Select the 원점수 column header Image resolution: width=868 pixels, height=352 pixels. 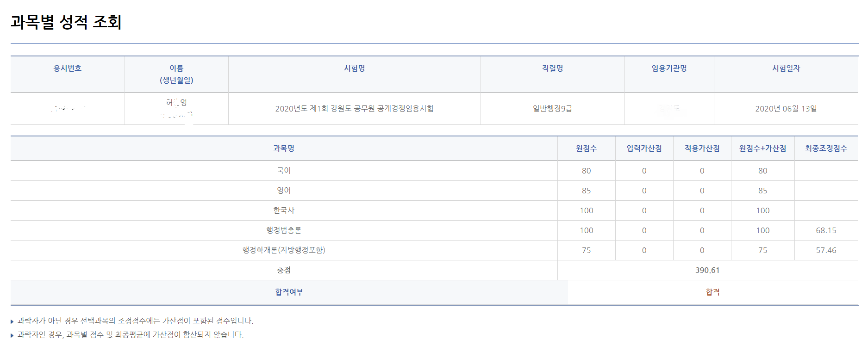point(586,148)
